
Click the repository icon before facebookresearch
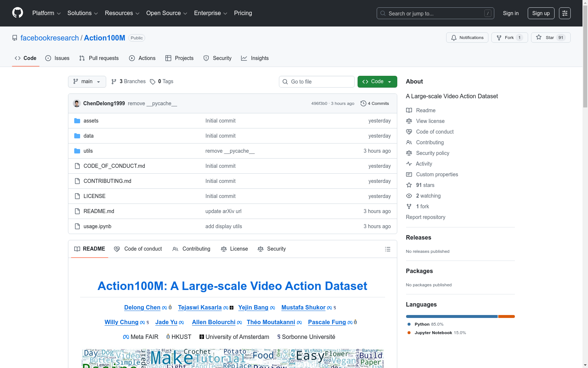click(x=15, y=38)
